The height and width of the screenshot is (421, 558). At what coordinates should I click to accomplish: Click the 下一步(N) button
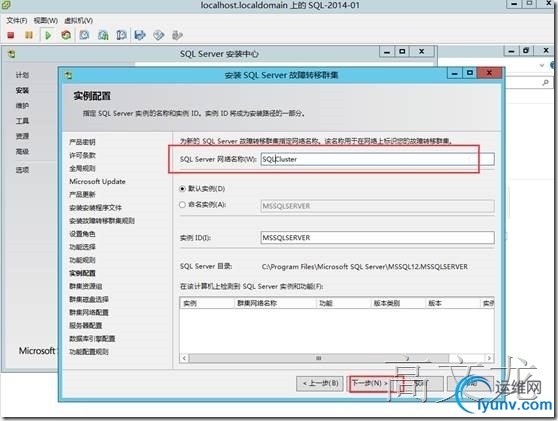coord(370,383)
